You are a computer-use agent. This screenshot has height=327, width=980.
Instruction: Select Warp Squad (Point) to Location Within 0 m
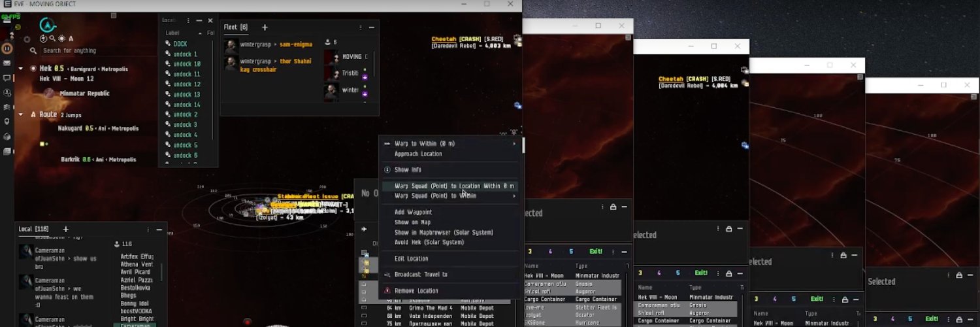(450, 186)
